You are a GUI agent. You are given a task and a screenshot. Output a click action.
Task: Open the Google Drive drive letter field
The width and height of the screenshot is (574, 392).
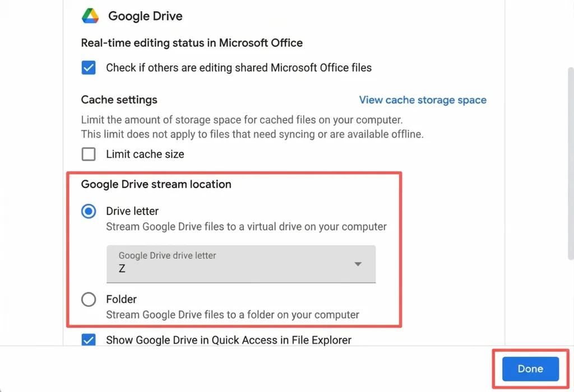[241, 263]
